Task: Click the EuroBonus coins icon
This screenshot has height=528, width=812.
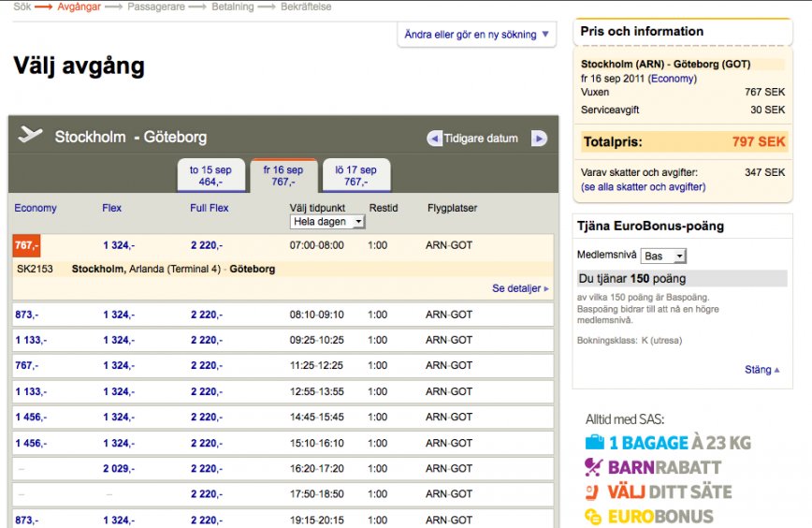Action: [593, 516]
